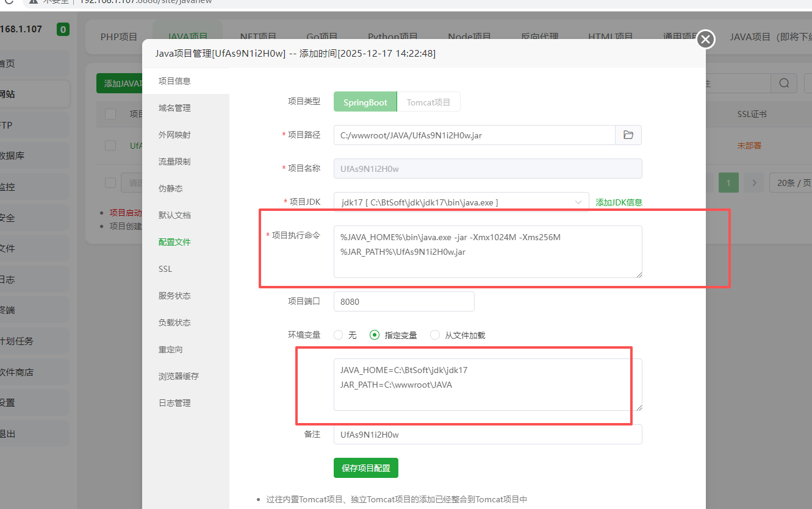
Task: Select the 从文件加载 radio button
Action: [x=434, y=335]
